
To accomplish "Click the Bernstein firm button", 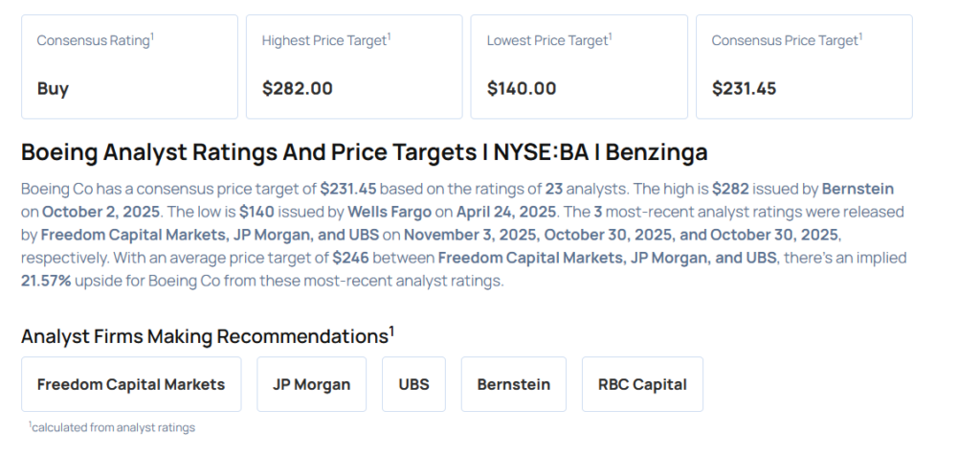I will [514, 384].
